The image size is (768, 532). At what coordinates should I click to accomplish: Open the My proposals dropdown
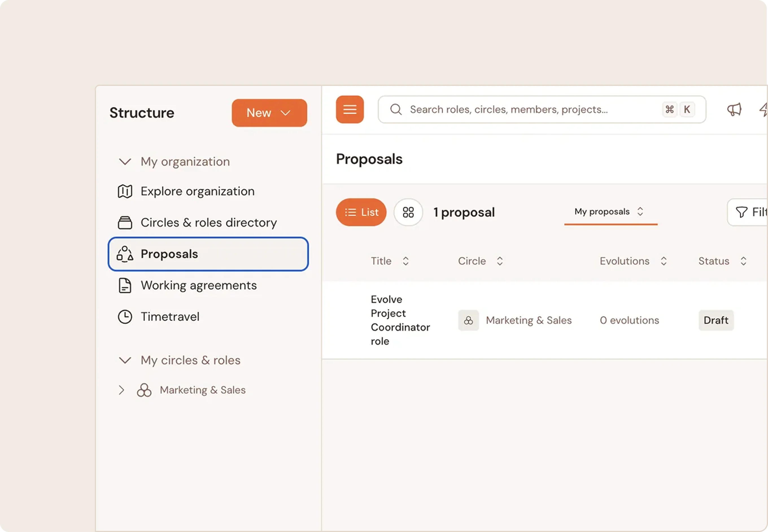(x=611, y=212)
